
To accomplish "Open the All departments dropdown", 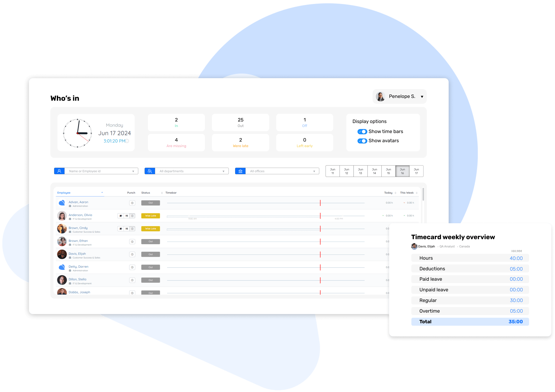I will [x=224, y=171].
